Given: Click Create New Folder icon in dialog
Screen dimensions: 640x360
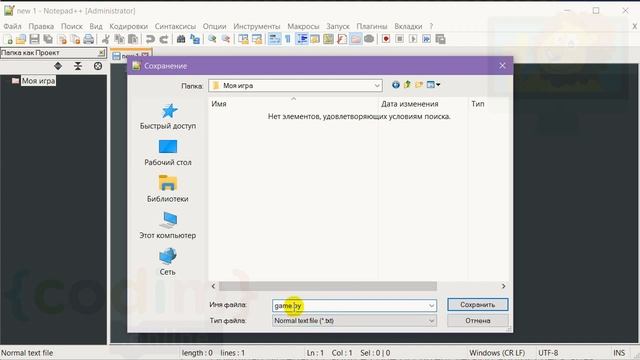Looking at the screenshot, I should [x=419, y=85].
